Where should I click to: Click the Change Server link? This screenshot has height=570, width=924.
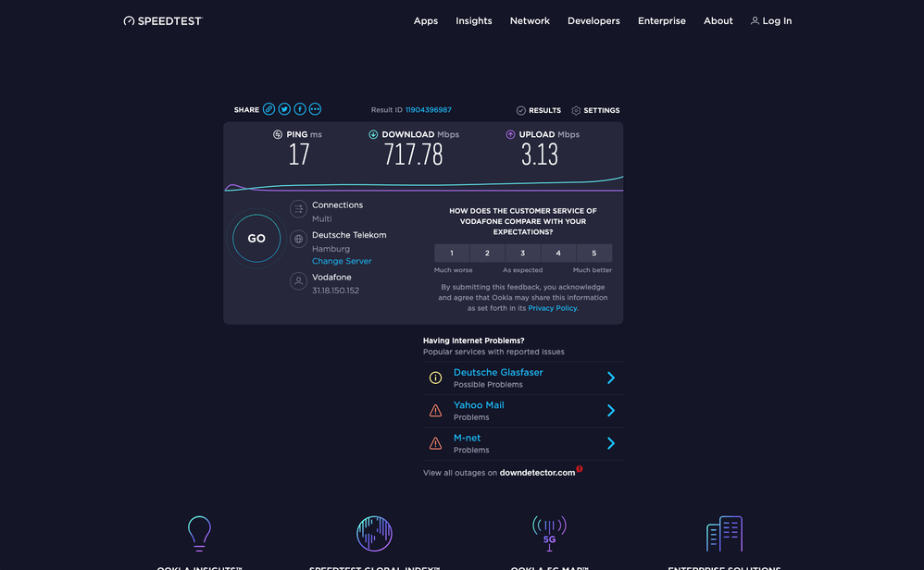click(342, 261)
